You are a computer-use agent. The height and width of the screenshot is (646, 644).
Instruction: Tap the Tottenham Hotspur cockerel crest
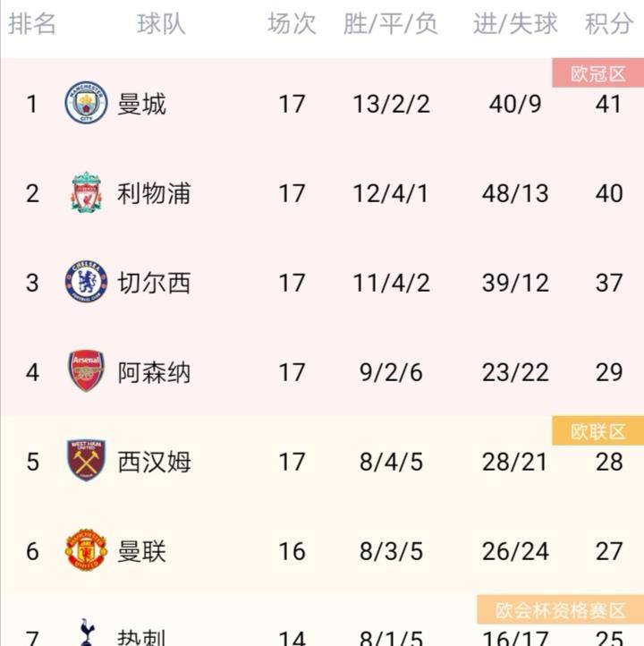[87, 633]
